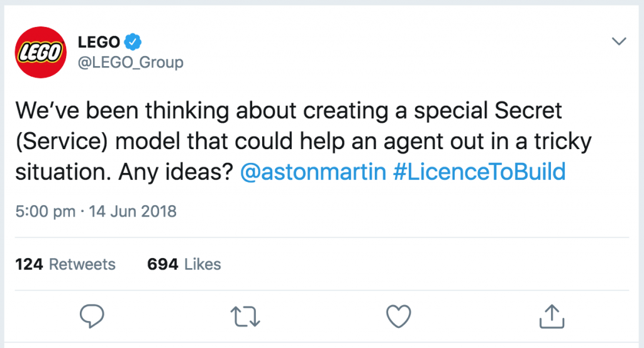Open the @astonmartin mention
The width and height of the screenshot is (644, 348).
click(313, 172)
